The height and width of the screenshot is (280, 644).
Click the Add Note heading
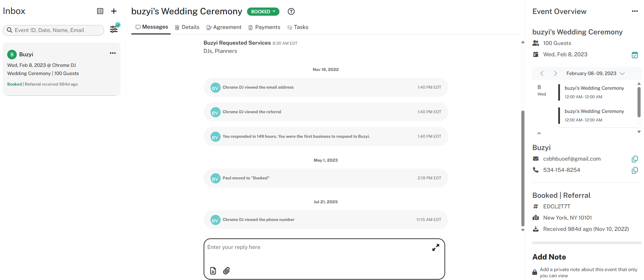coord(549,257)
